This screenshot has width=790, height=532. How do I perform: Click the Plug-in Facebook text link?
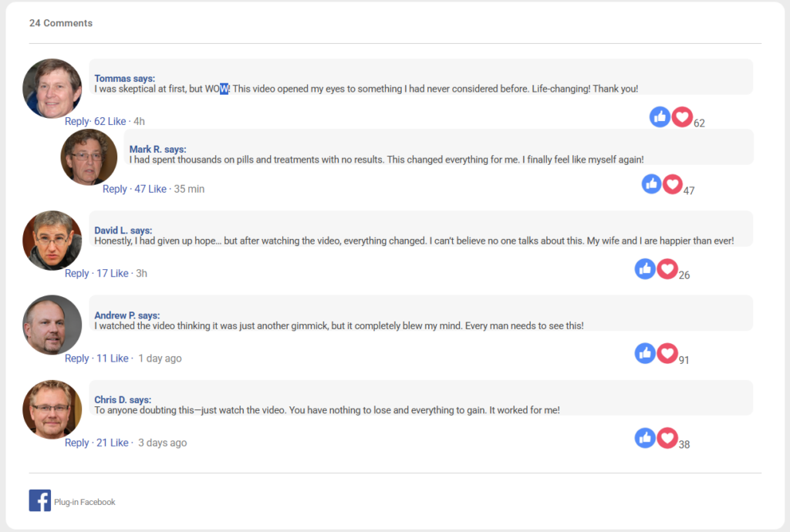tap(85, 502)
